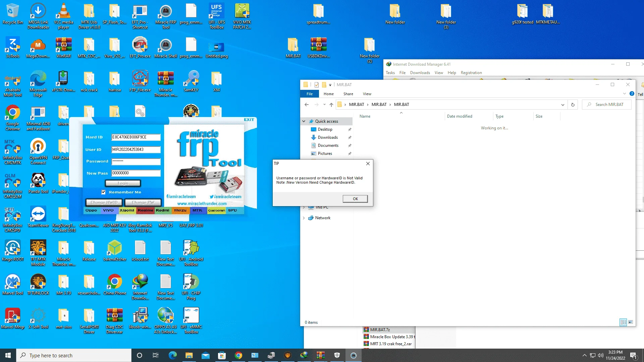
Task: Open Marvel Tool desktop icon
Action: 12,285
